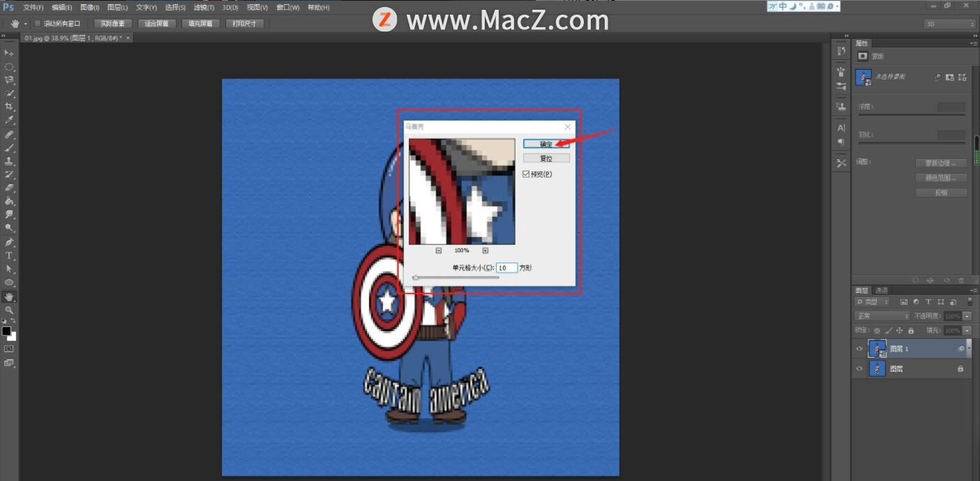
Task: Select the Horizontal Type tool
Action: coord(9,255)
